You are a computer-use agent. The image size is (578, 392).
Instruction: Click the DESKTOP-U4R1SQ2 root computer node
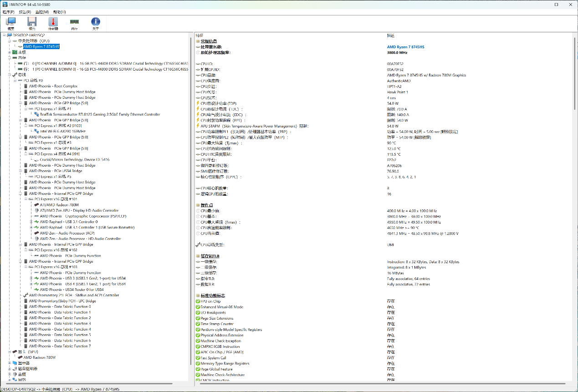click(x=28, y=35)
